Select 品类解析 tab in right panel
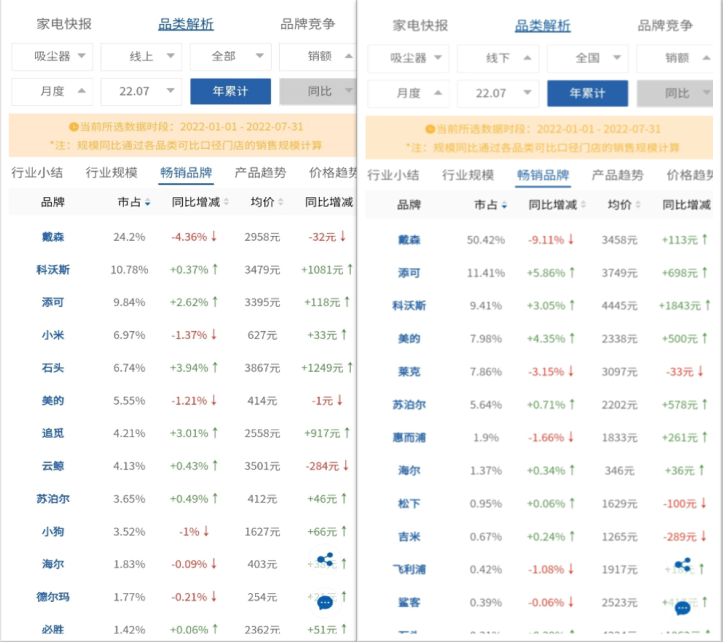723x642 pixels. pos(543,26)
